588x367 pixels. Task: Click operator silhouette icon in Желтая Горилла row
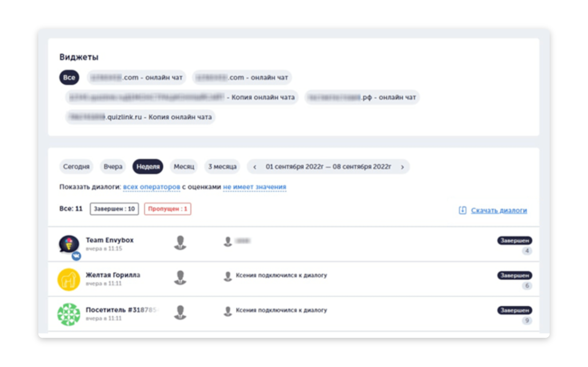pyautogui.click(x=180, y=278)
